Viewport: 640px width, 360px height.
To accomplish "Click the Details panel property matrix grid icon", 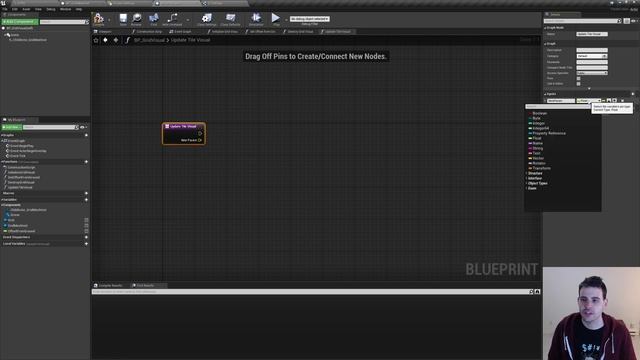I will click(x=627, y=21).
